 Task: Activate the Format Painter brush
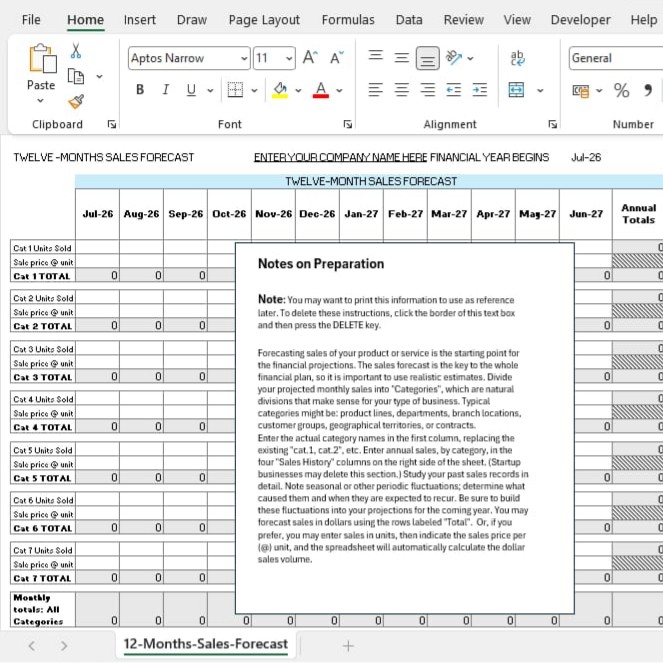tap(76, 101)
